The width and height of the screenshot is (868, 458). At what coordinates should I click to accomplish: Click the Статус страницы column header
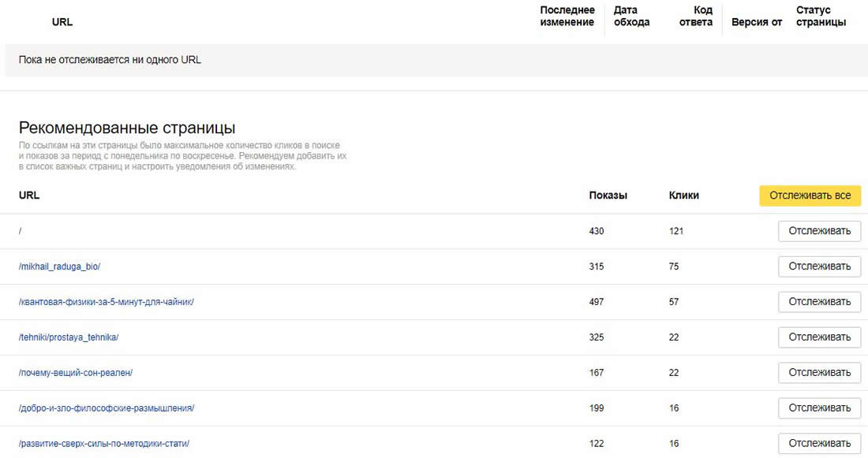coord(821,17)
